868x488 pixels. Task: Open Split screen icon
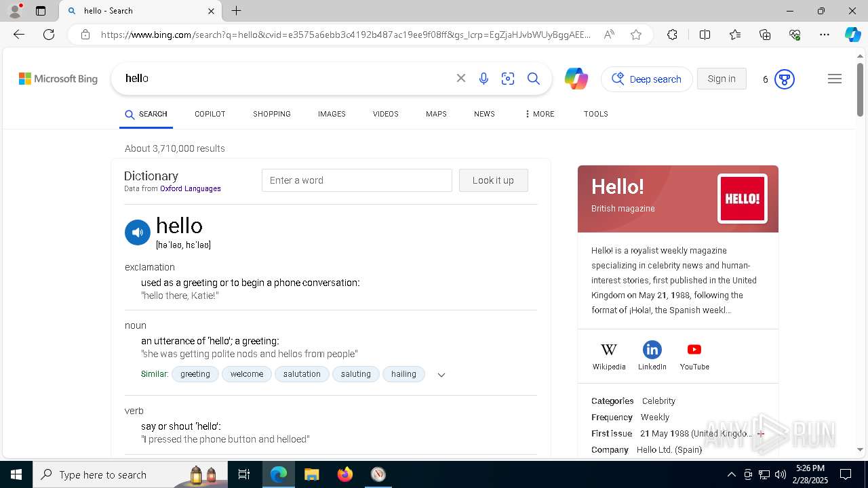click(705, 35)
